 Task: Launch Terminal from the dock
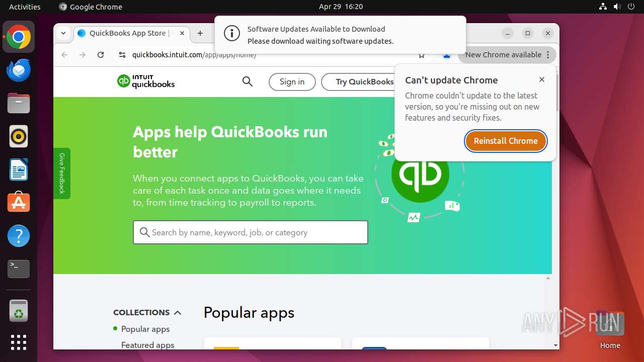(x=19, y=269)
